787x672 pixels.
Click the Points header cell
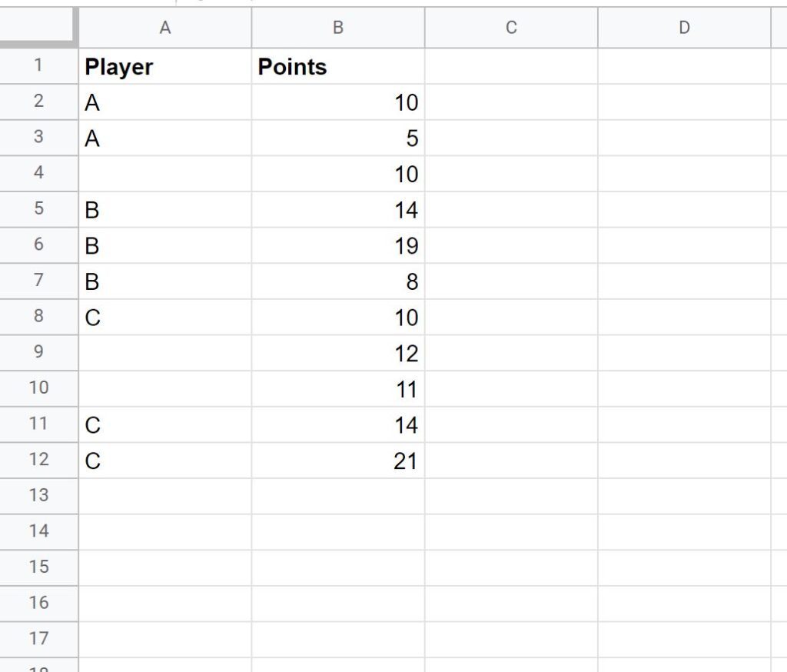coord(337,66)
